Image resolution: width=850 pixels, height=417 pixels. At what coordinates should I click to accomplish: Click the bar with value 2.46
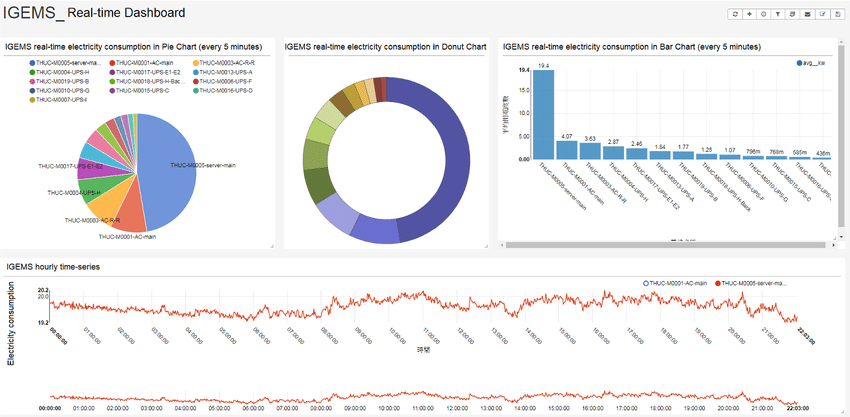point(637,153)
